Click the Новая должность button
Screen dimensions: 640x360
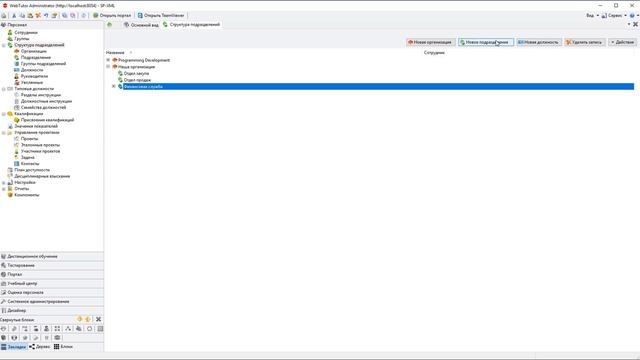pos(539,42)
